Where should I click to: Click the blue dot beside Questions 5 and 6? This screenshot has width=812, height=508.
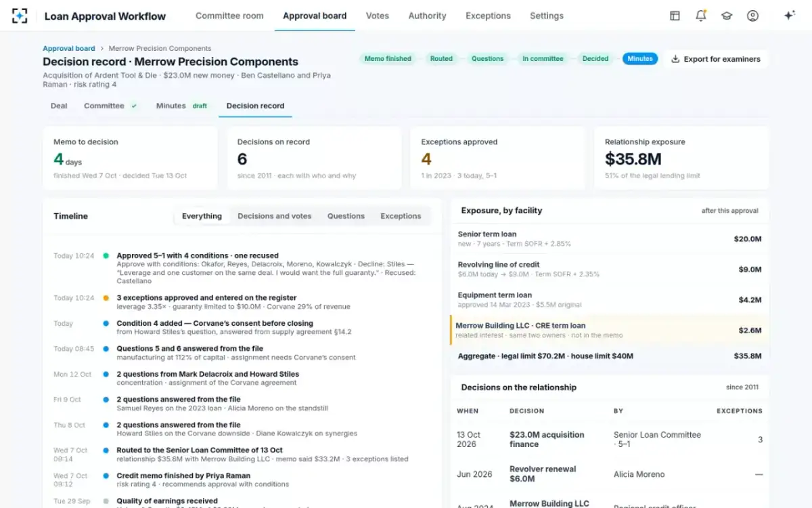coord(106,349)
